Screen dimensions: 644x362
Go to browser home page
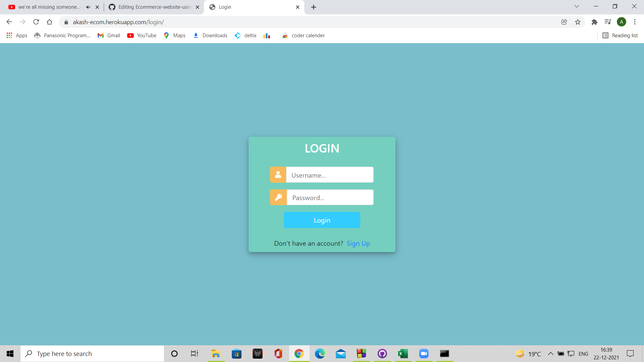click(x=49, y=22)
